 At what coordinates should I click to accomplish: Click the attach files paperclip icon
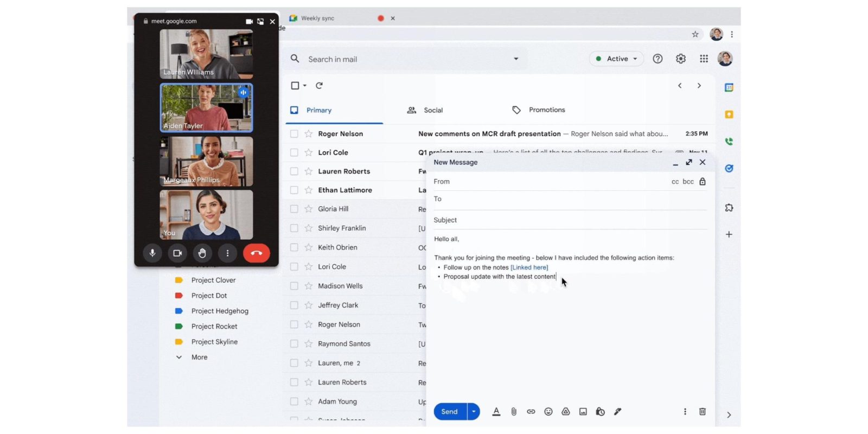click(514, 412)
